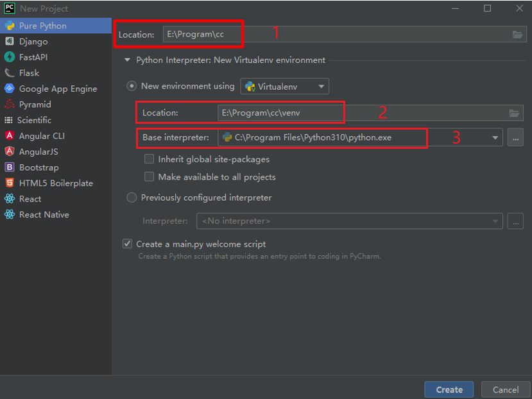Open the No interpreter dropdown
The width and height of the screenshot is (532, 399).
[x=350, y=221]
